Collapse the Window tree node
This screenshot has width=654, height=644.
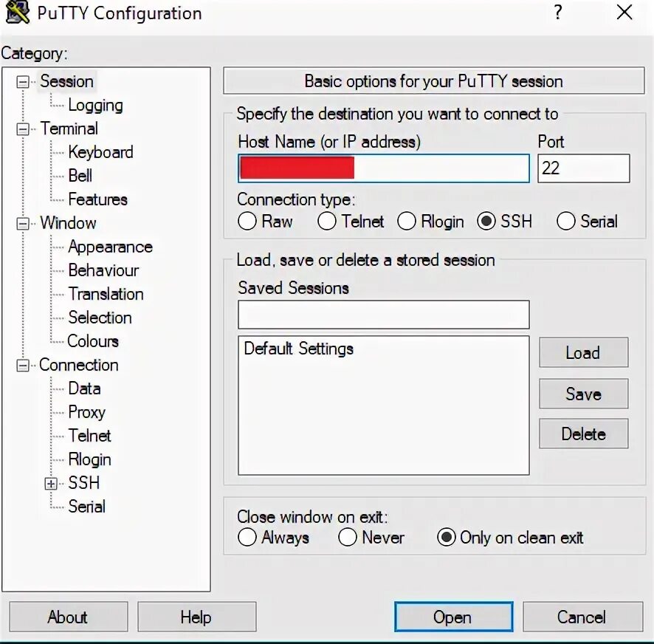(23, 224)
